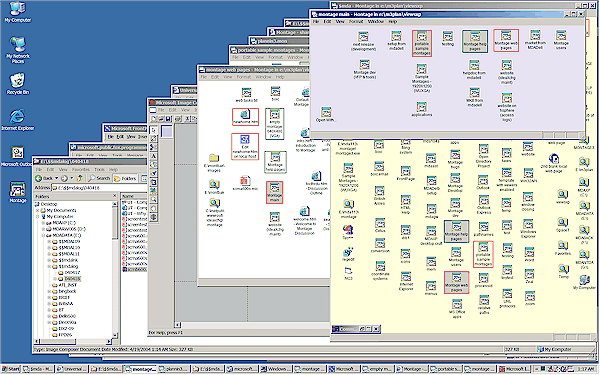
Task: Open 'newhome.htm' icon in montage web pages window
Action: 245,117
